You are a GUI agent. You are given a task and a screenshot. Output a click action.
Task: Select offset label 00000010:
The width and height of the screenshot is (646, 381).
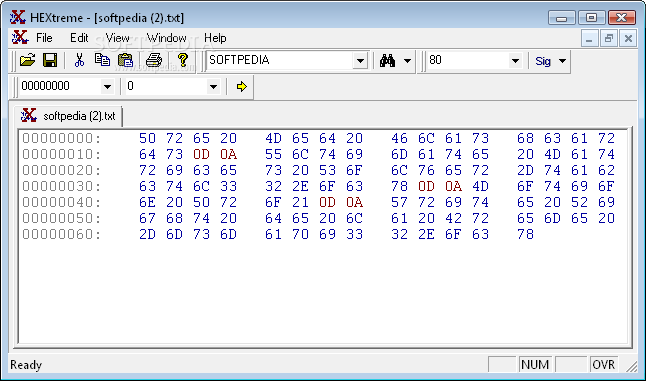click(x=61, y=154)
